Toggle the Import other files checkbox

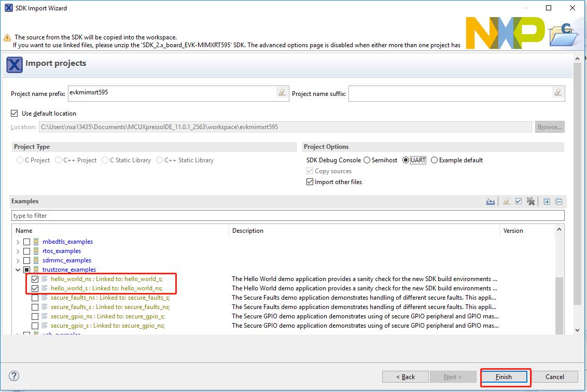(x=310, y=182)
